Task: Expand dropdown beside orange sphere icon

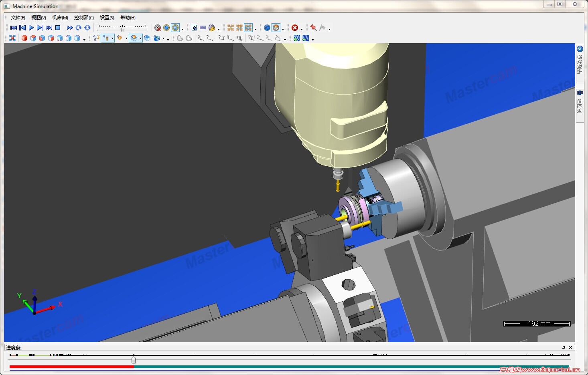Action: tap(283, 29)
